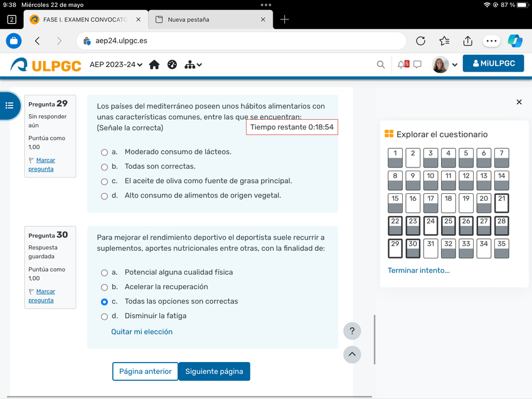This screenshot has width=532, height=399.
Task: Toggle the blue list drawer icon
Action: (x=9, y=105)
